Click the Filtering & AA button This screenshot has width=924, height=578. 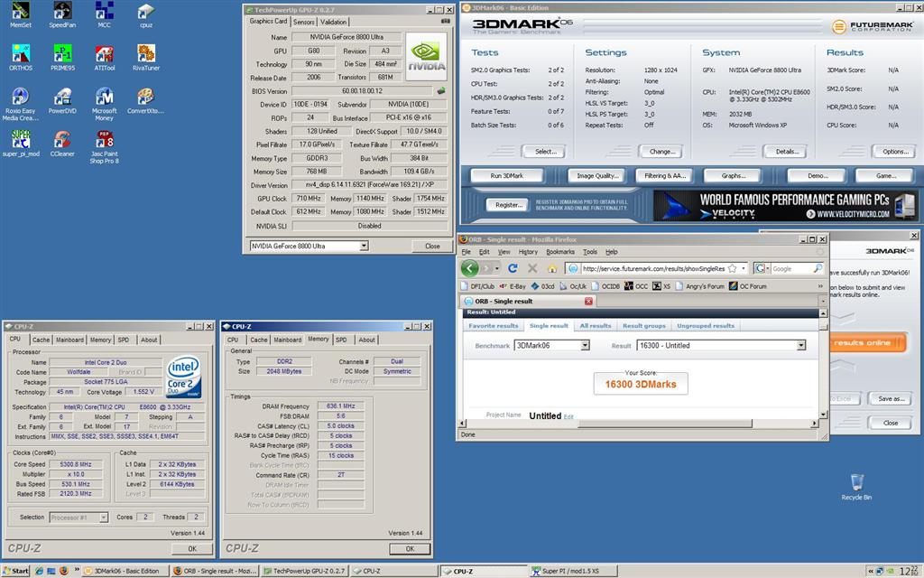click(x=665, y=176)
